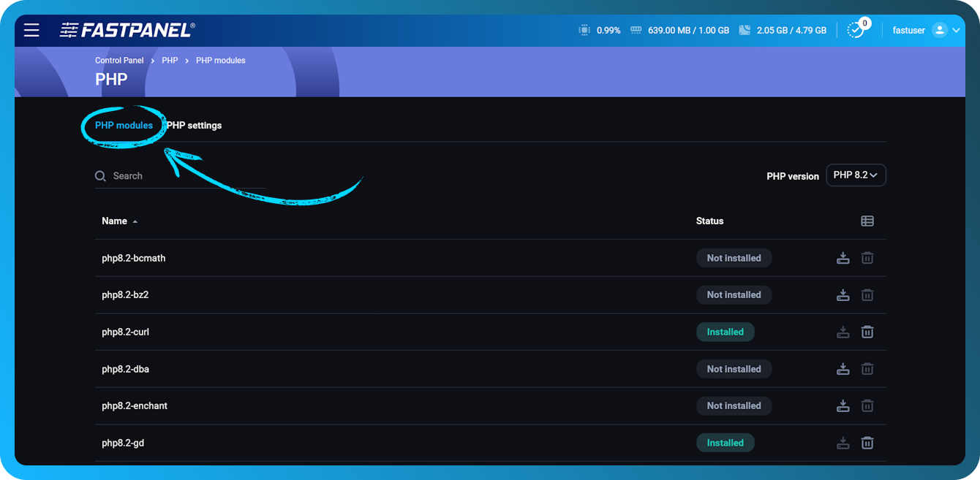Switch to the PHP settings tab
This screenshot has width=980, height=480.
pos(193,125)
